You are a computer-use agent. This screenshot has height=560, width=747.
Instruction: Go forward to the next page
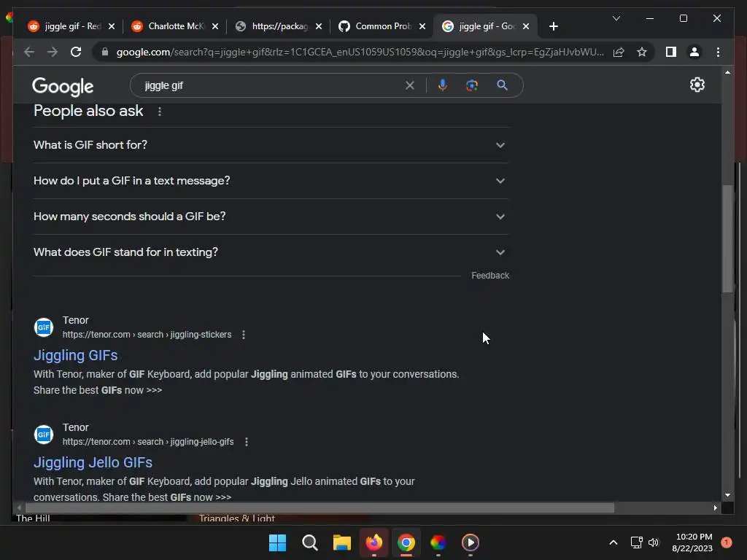point(53,52)
